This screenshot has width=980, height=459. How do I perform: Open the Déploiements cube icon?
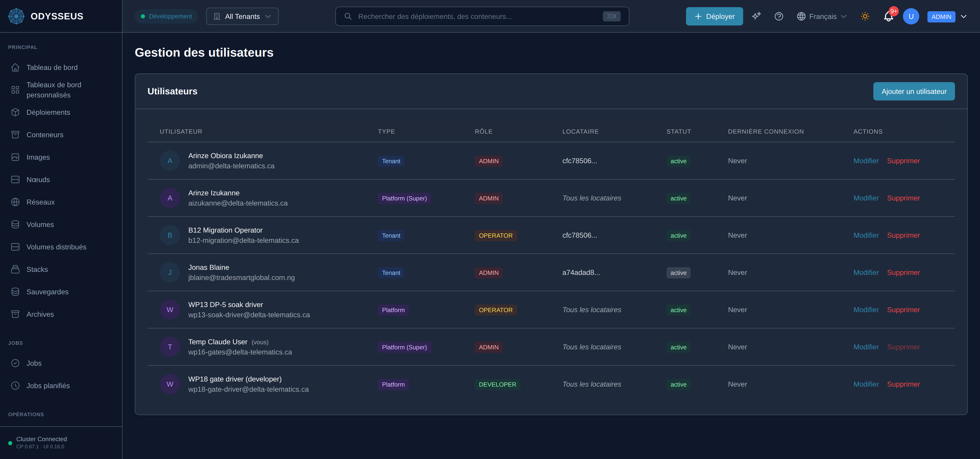click(x=15, y=112)
